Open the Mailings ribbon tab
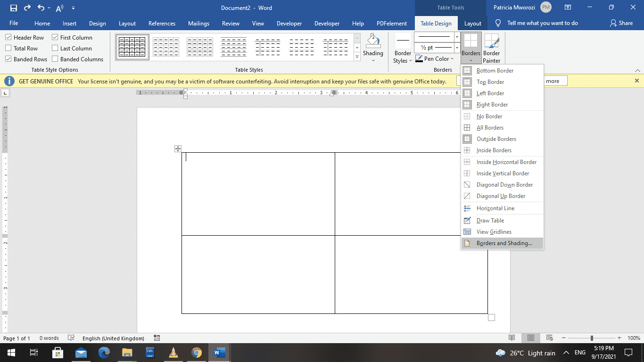The height and width of the screenshot is (362, 644). point(198,23)
